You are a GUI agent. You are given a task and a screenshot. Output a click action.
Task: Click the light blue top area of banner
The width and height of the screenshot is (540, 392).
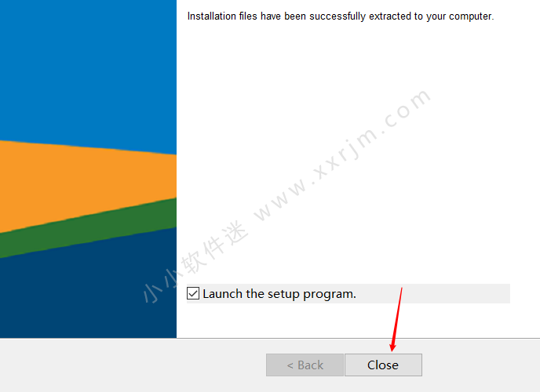pyautogui.click(x=88, y=69)
